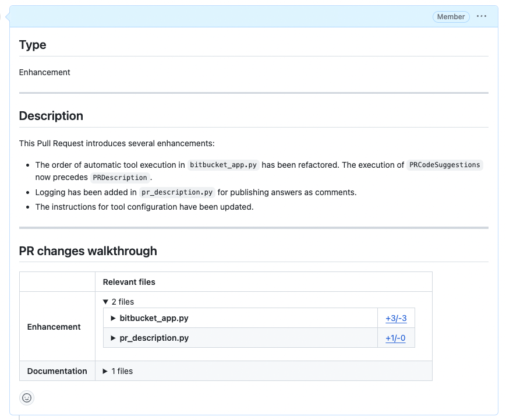
Task: Click the PR changes walkthrough heading
Action: point(88,251)
